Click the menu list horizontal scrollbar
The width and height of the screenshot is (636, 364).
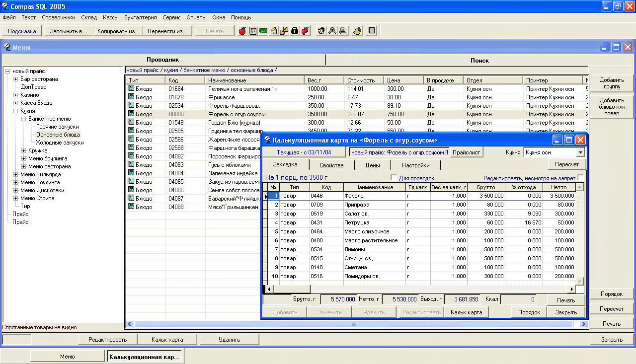(354, 324)
